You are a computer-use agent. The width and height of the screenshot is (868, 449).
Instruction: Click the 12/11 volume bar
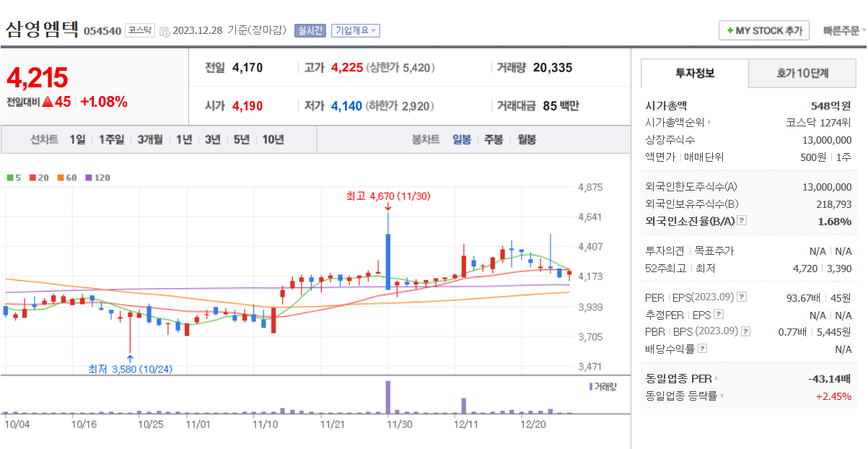(463, 406)
